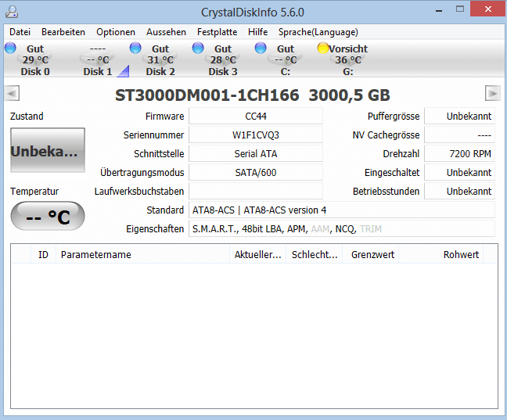Open the Sprache(Language) menu
The image size is (507, 420).
pos(318,32)
